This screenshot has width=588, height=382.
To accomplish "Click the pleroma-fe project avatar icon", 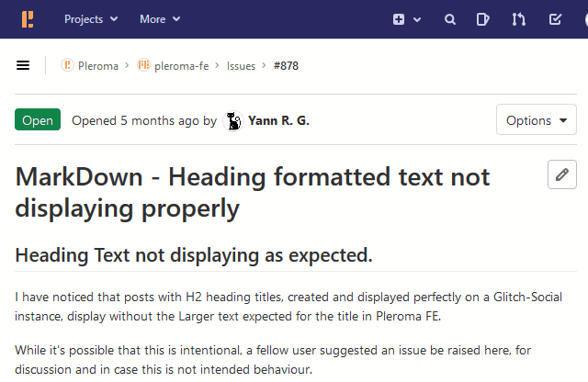I will [143, 65].
